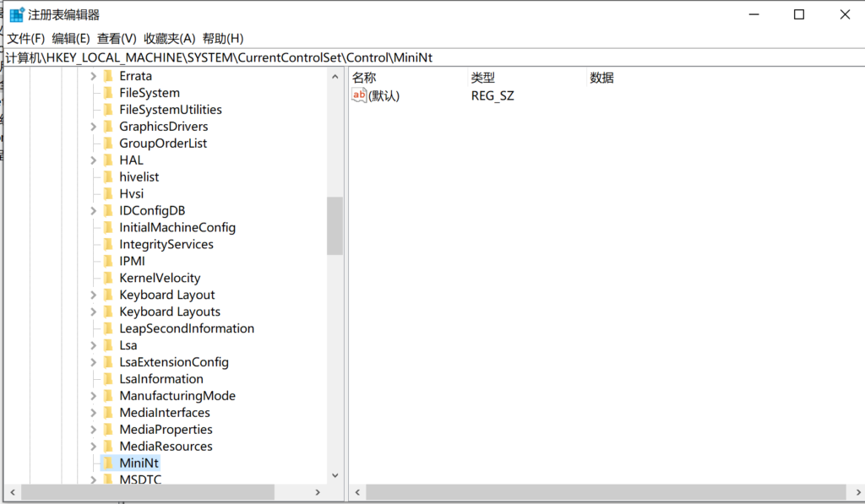Expand the Lsa key
865x504 pixels.
(x=93, y=345)
